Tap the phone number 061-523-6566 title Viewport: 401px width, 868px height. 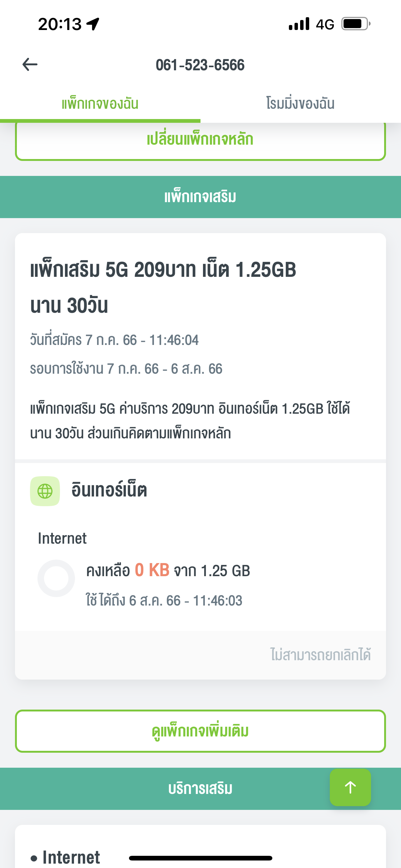(x=200, y=65)
